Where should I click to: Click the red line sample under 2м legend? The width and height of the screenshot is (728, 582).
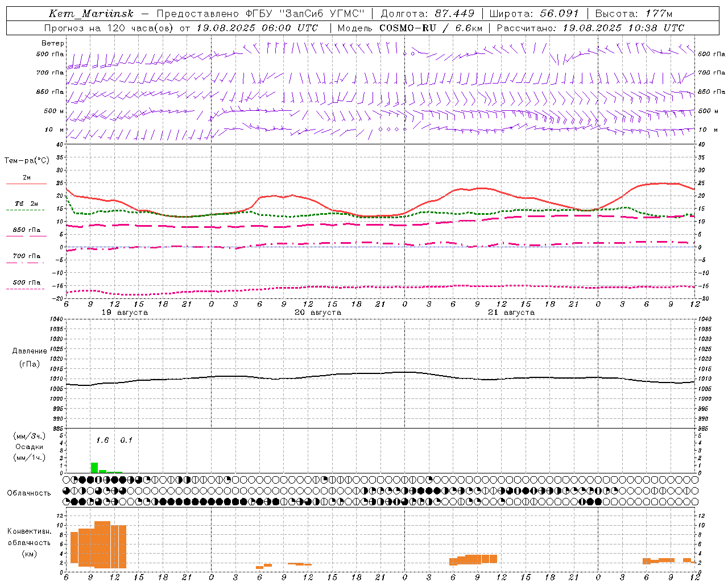tap(26, 184)
